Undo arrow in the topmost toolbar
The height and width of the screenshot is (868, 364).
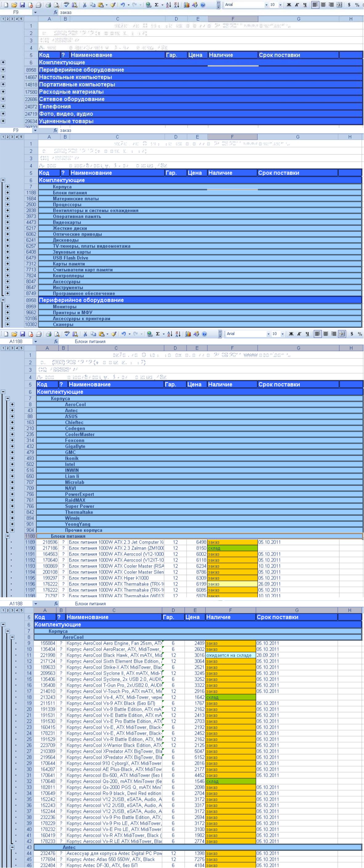[123, 5]
